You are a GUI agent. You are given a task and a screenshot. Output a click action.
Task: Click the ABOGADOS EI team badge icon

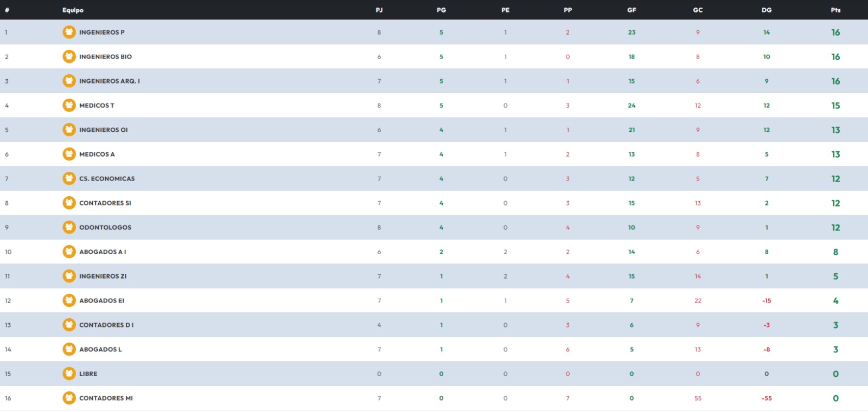pos(69,300)
